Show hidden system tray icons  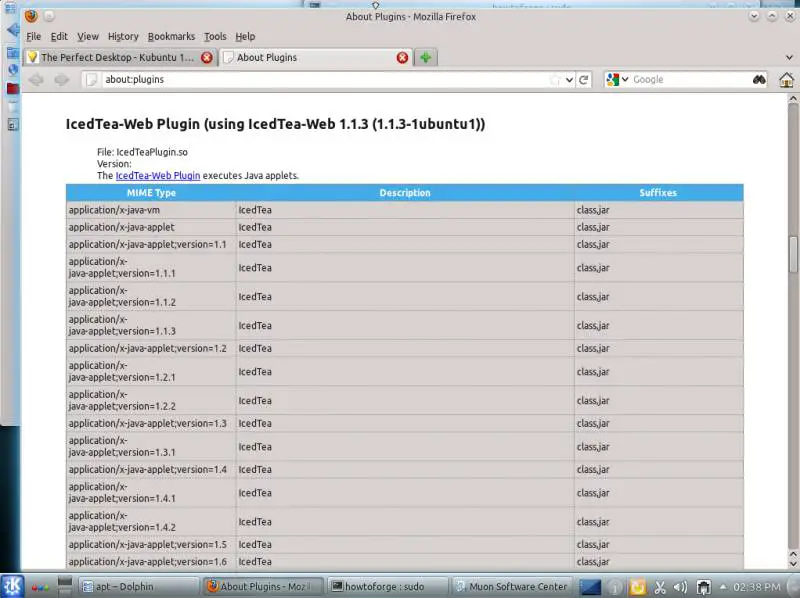tap(722, 587)
